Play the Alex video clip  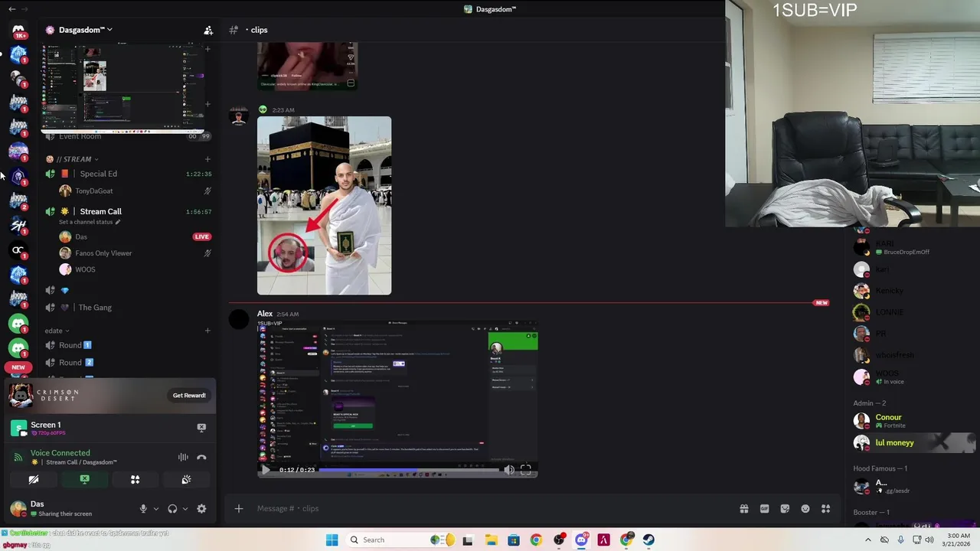[266, 470]
